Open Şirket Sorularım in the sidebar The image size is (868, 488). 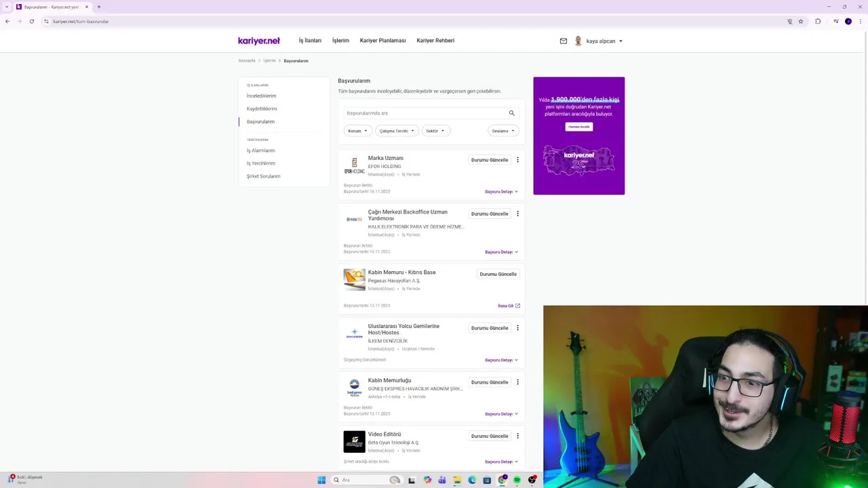pyautogui.click(x=263, y=176)
